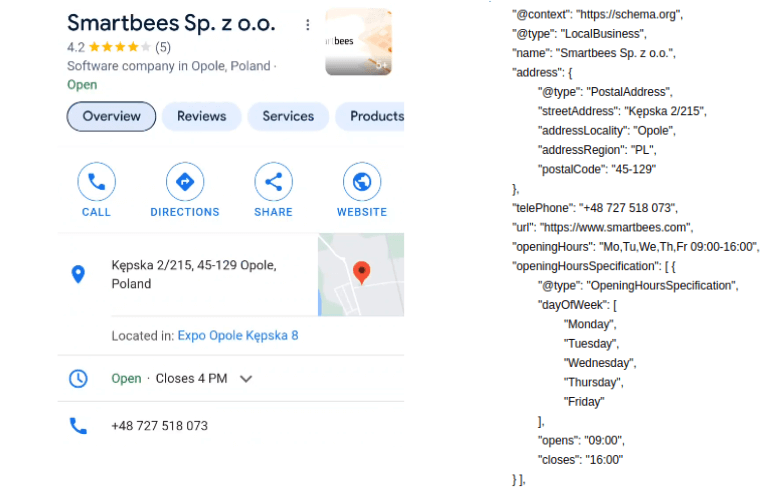Click the "url" smartbees.com line

coord(603,227)
